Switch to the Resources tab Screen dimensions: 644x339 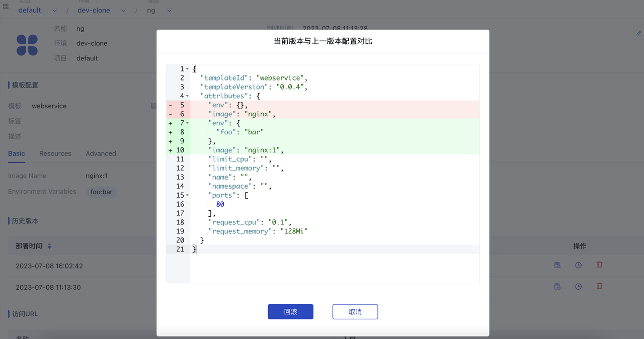tap(55, 153)
